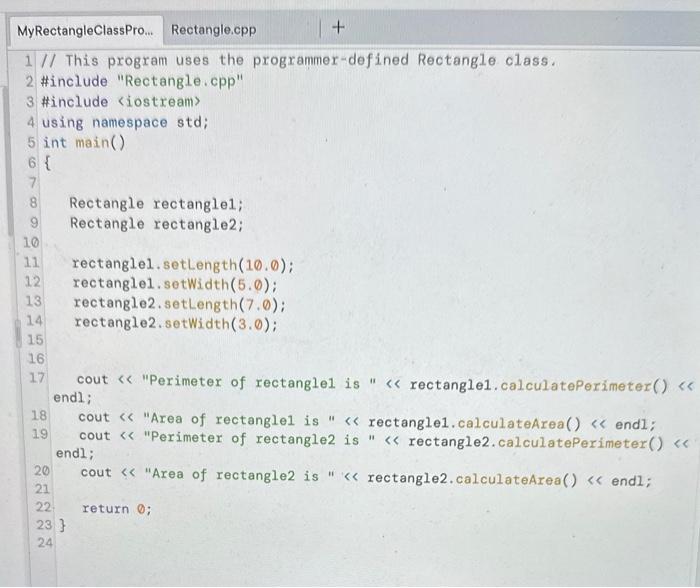Click rectangle2.setLength(7.0); statement
Screen dimensions: 700x588
(x=179, y=304)
